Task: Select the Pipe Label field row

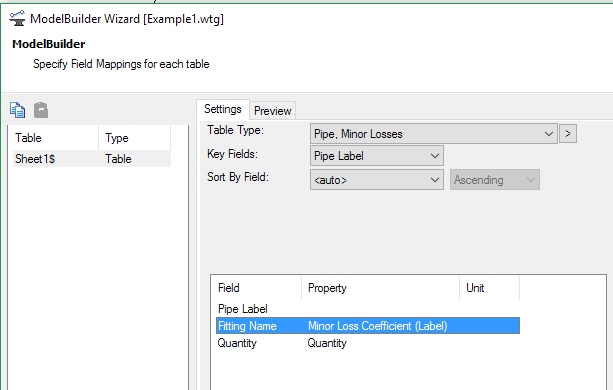Action: click(x=368, y=309)
